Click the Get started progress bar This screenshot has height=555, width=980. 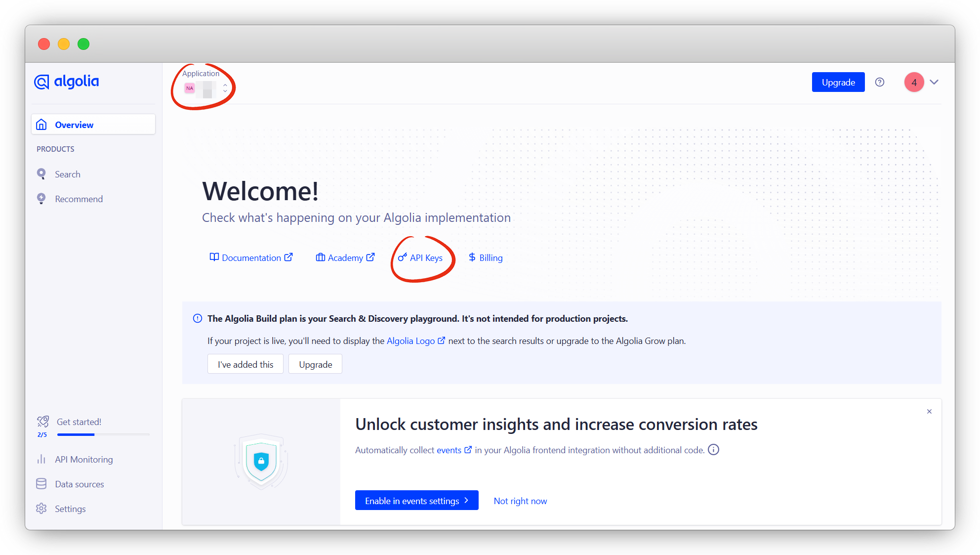click(x=103, y=434)
